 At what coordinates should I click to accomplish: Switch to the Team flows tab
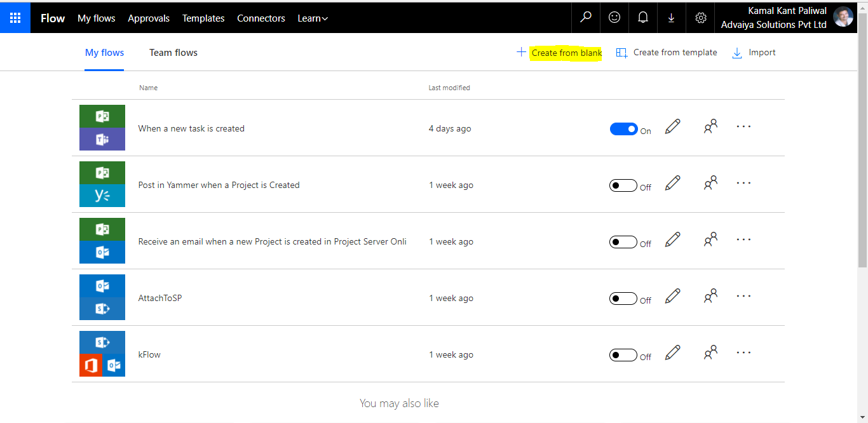click(x=173, y=53)
